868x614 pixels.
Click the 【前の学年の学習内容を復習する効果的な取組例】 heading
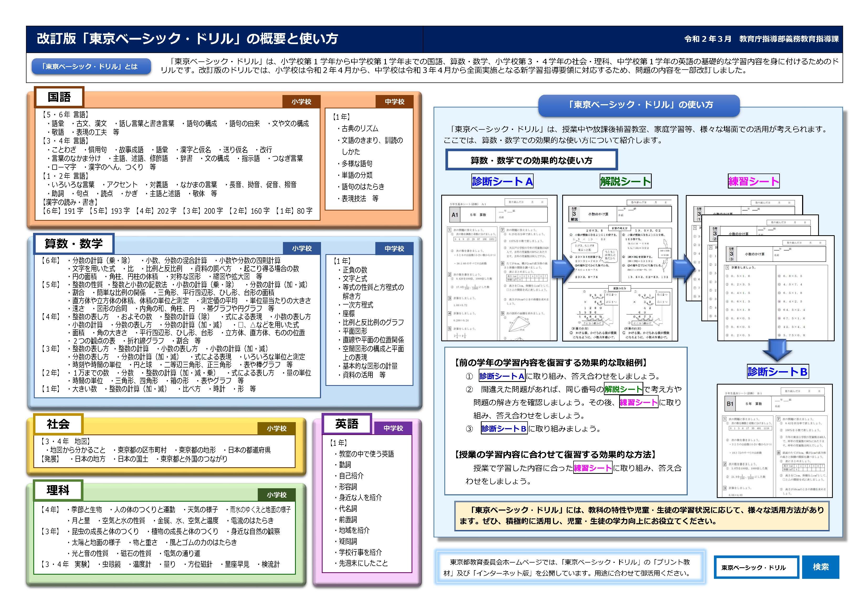click(551, 363)
